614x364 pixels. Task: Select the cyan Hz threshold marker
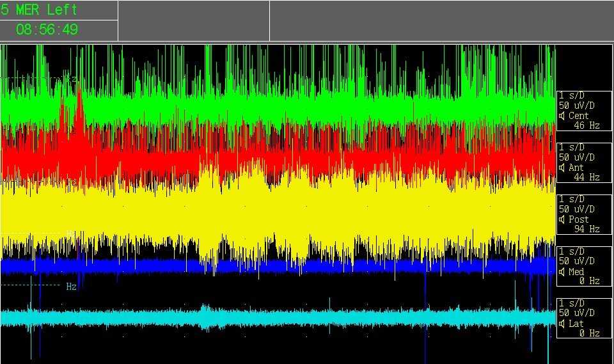(71, 287)
